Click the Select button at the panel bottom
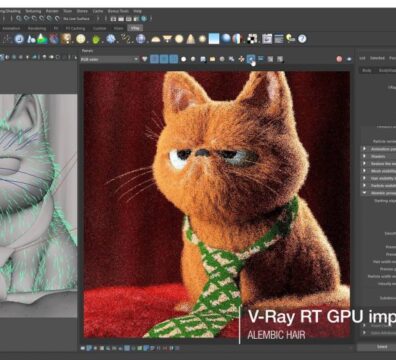This screenshot has width=396, height=360. 382,347
